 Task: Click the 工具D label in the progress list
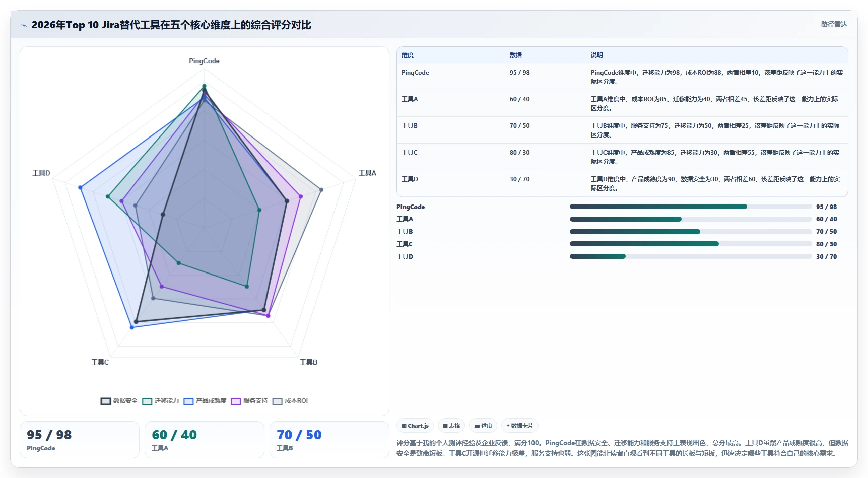(405, 257)
